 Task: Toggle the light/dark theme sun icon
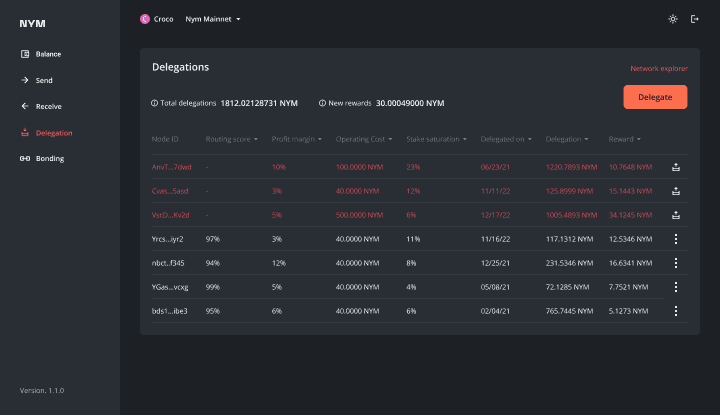click(x=672, y=19)
